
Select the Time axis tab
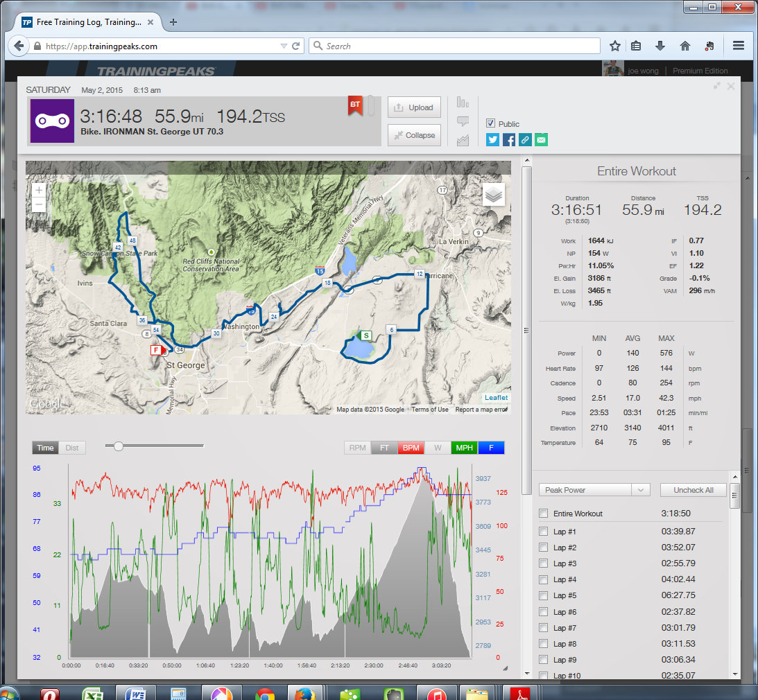coord(45,448)
